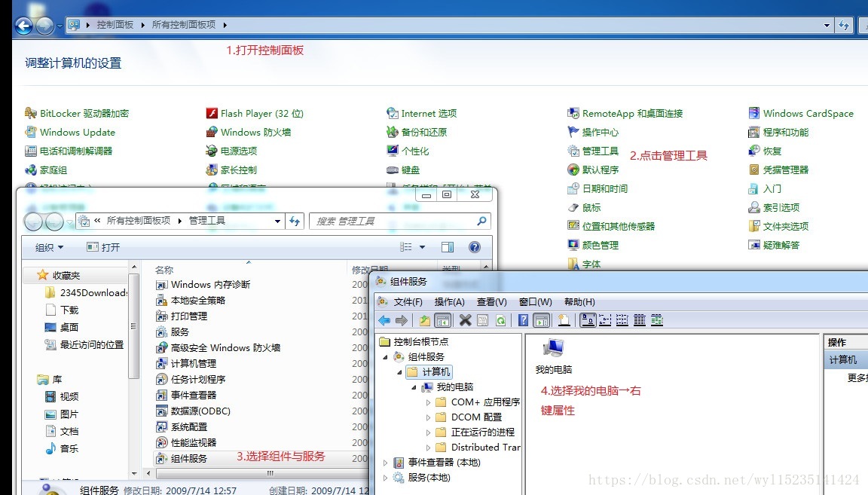Open Internet 选项 in Control Panel
The height and width of the screenshot is (495, 868).
429,114
